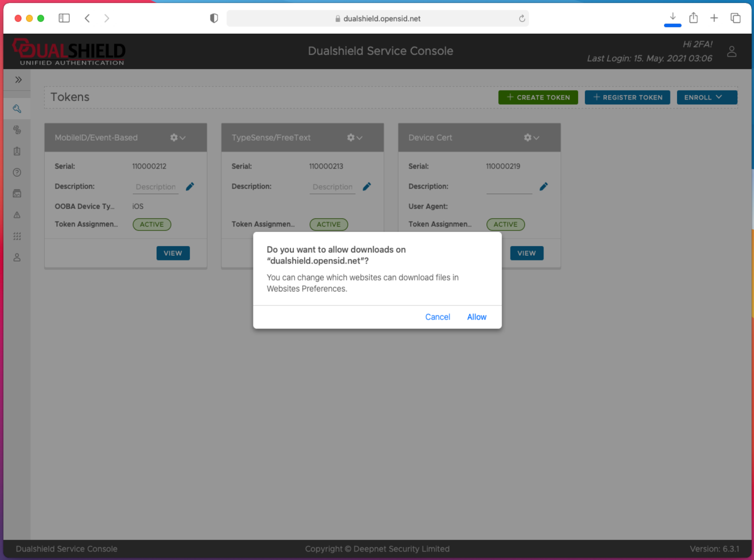The image size is (754, 560).
Task: Click the question mark sidebar icon
Action: click(x=17, y=172)
